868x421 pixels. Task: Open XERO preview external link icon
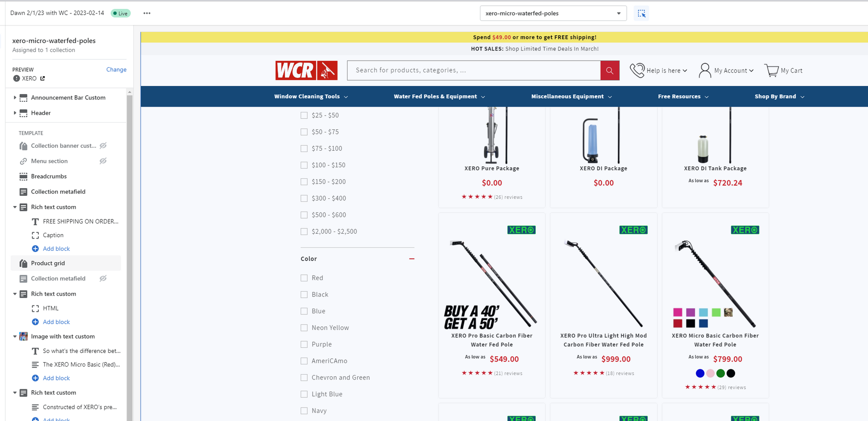pos(43,78)
